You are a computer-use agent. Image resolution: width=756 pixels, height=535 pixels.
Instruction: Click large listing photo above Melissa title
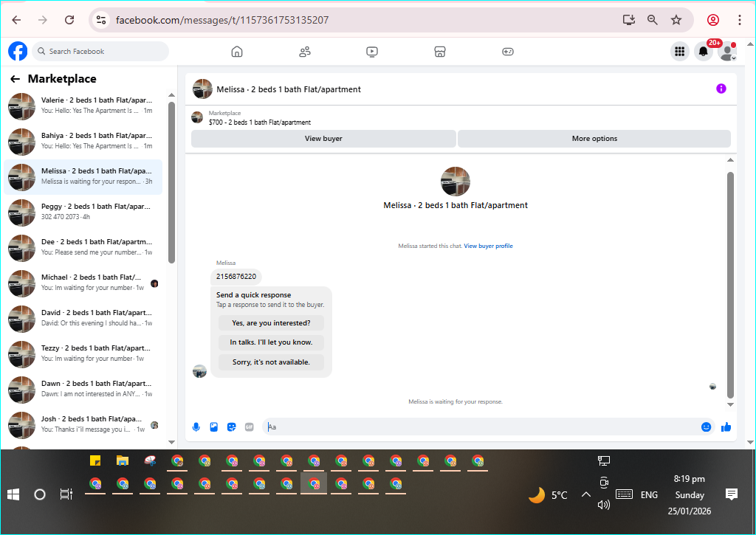(455, 182)
